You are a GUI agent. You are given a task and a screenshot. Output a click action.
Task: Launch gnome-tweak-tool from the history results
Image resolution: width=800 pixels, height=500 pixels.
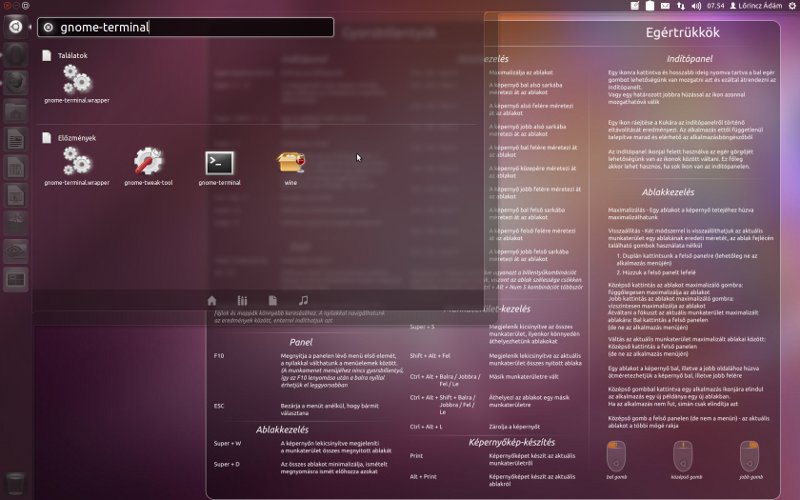pos(148,167)
